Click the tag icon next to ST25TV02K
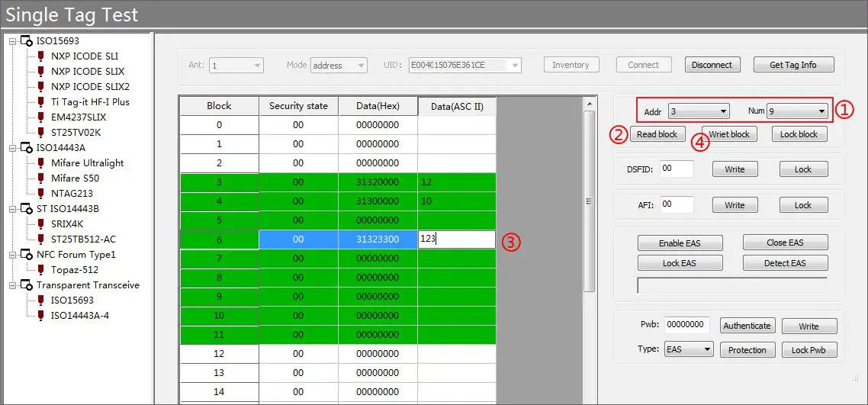This screenshot has height=405, width=868. (41, 133)
